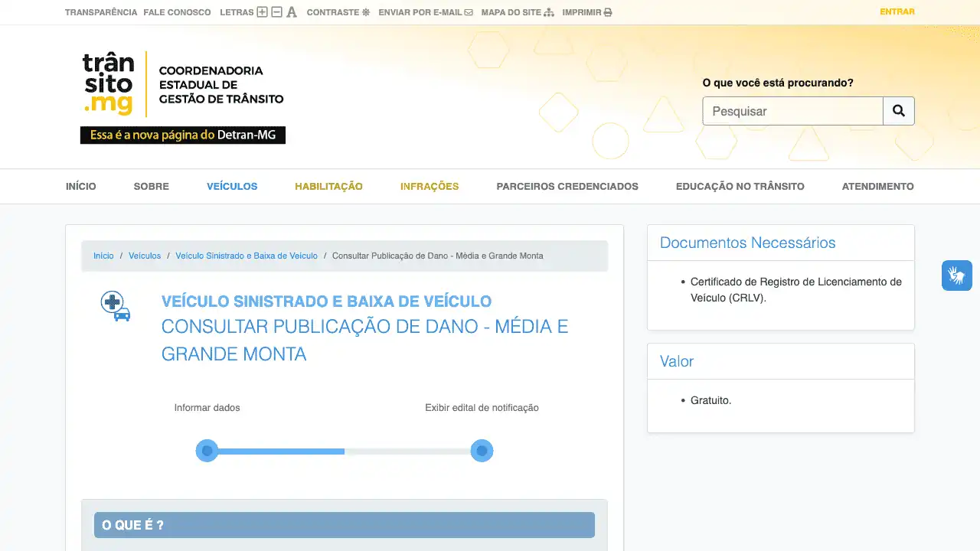Click the increase font size plus icon

(x=262, y=12)
